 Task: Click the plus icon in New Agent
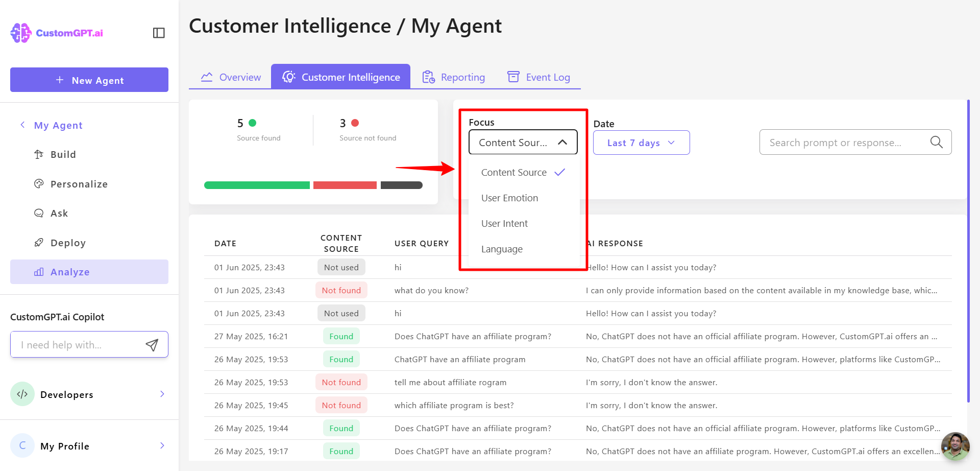point(60,80)
